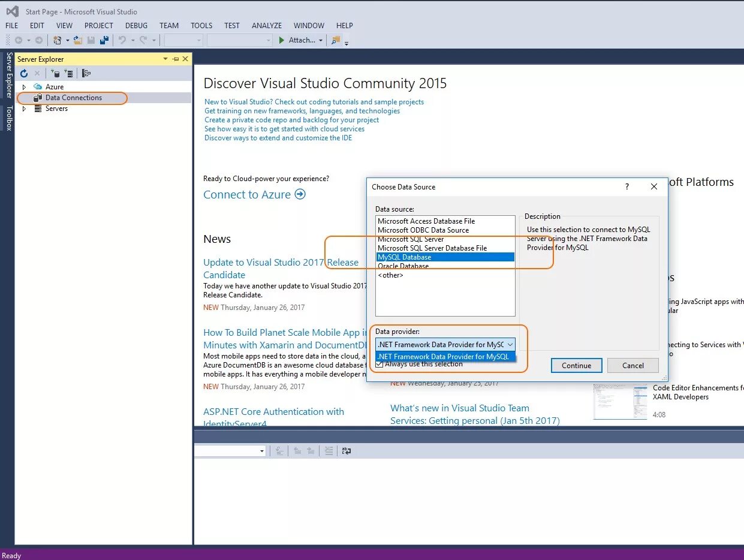Open the WINDOW menu
The image size is (744, 560).
309,26
